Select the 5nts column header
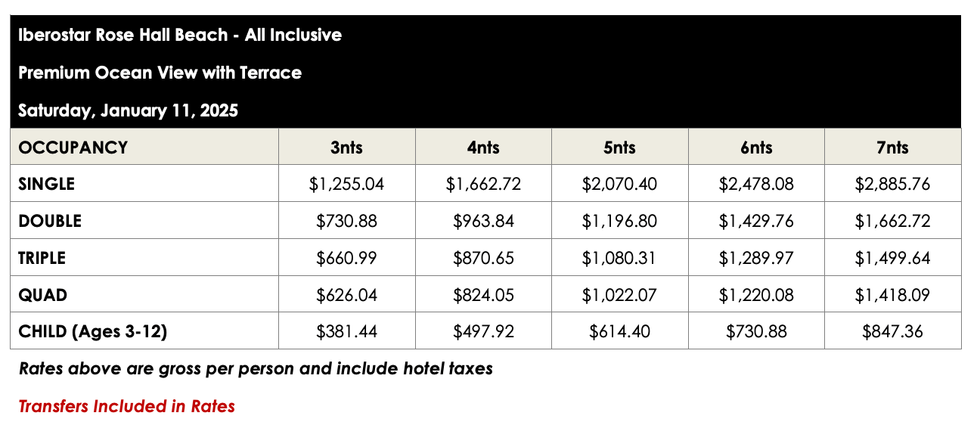The image size is (980, 422). coord(619,147)
